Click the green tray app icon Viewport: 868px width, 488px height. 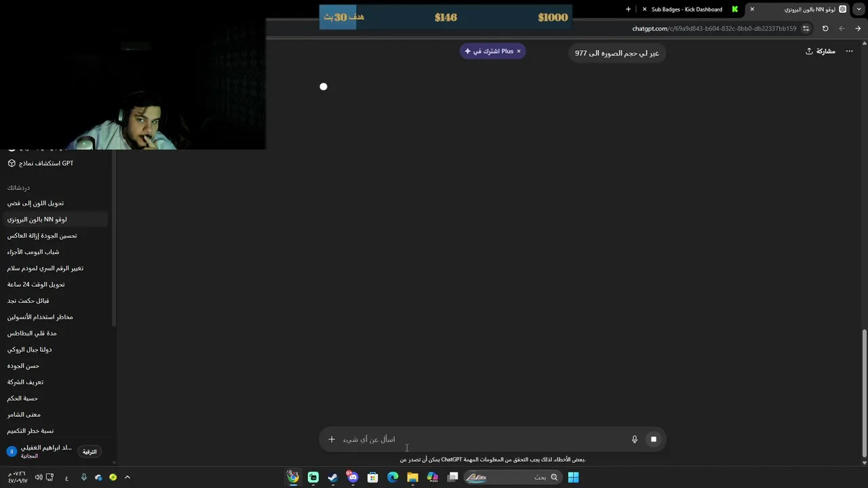[113, 477]
